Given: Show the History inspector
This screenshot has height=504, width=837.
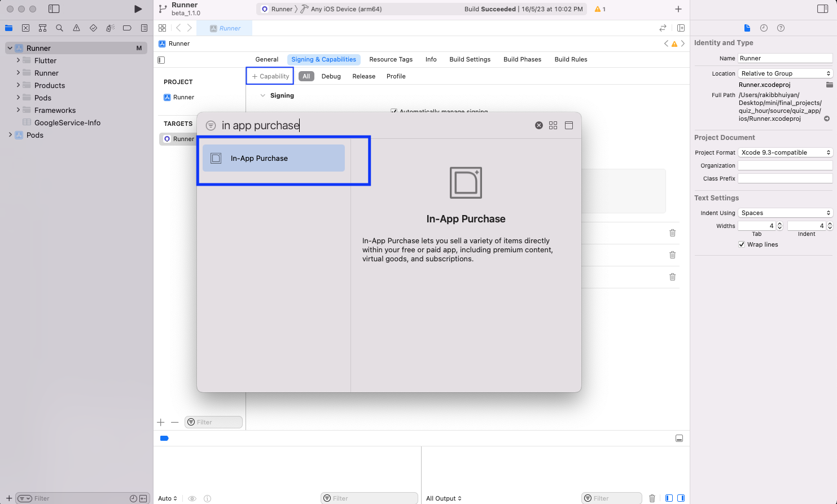Looking at the screenshot, I should 764,28.
